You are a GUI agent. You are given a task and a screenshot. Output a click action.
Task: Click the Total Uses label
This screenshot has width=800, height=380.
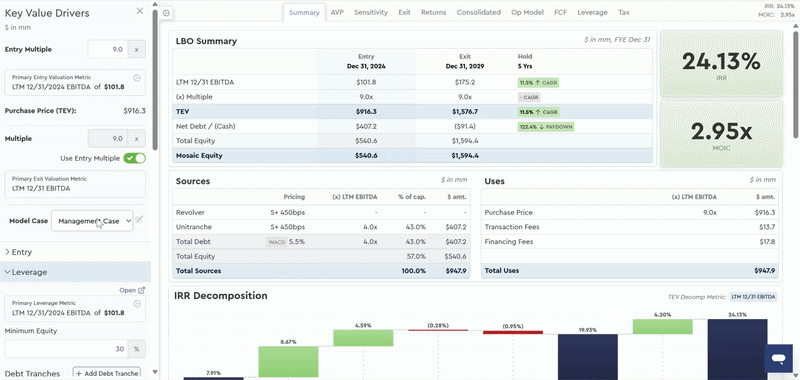pos(502,271)
